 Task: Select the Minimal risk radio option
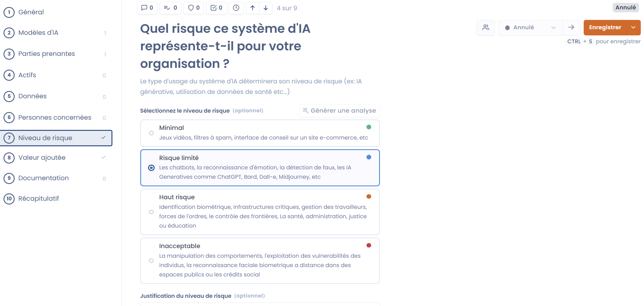point(151,133)
